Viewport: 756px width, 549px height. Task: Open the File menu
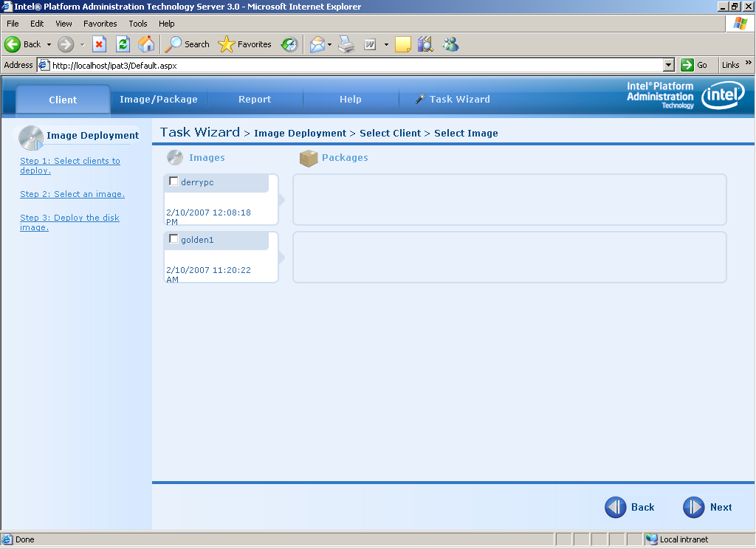tap(13, 24)
